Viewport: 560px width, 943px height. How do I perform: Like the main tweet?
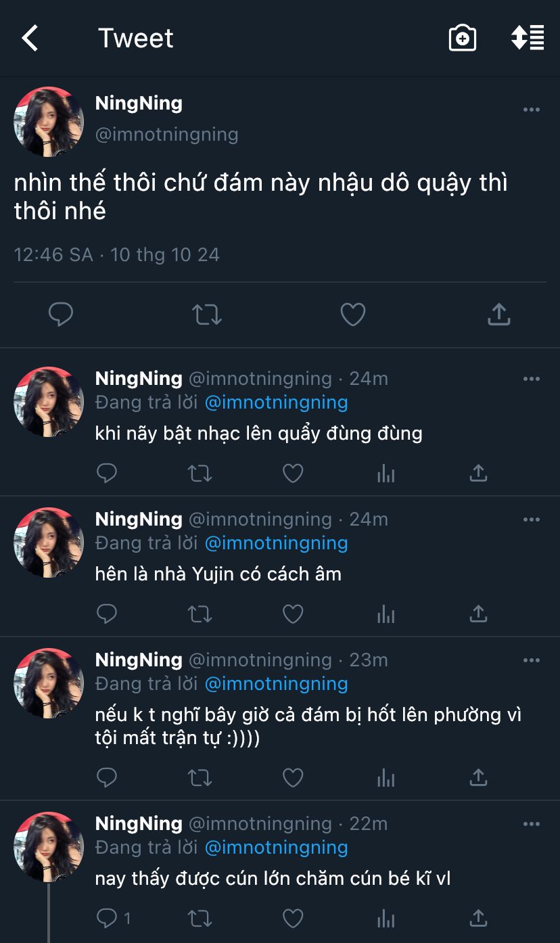coord(352,315)
